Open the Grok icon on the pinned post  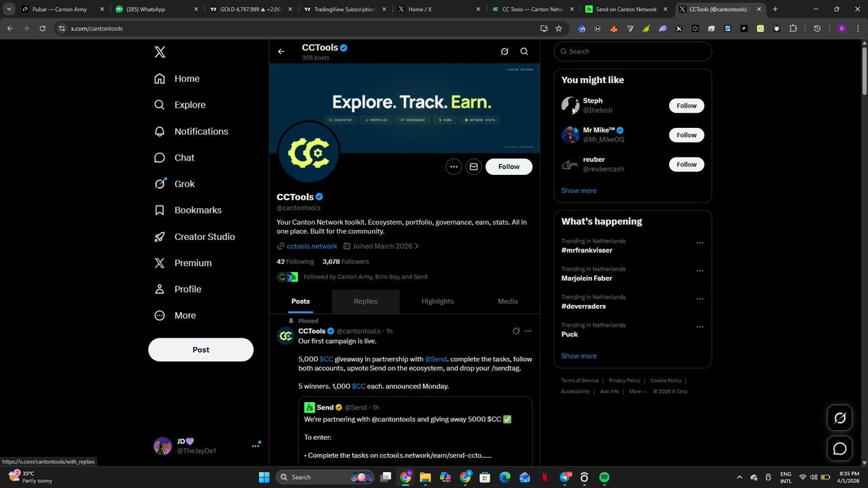[x=516, y=331]
